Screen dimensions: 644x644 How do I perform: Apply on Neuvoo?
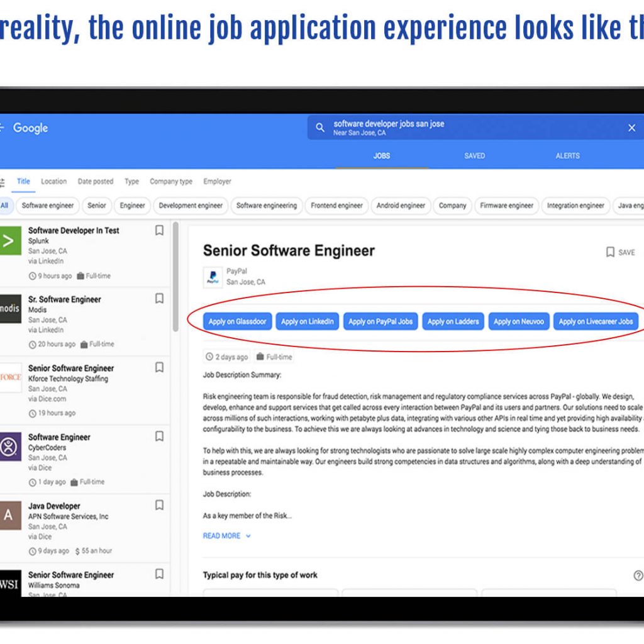click(519, 321)
